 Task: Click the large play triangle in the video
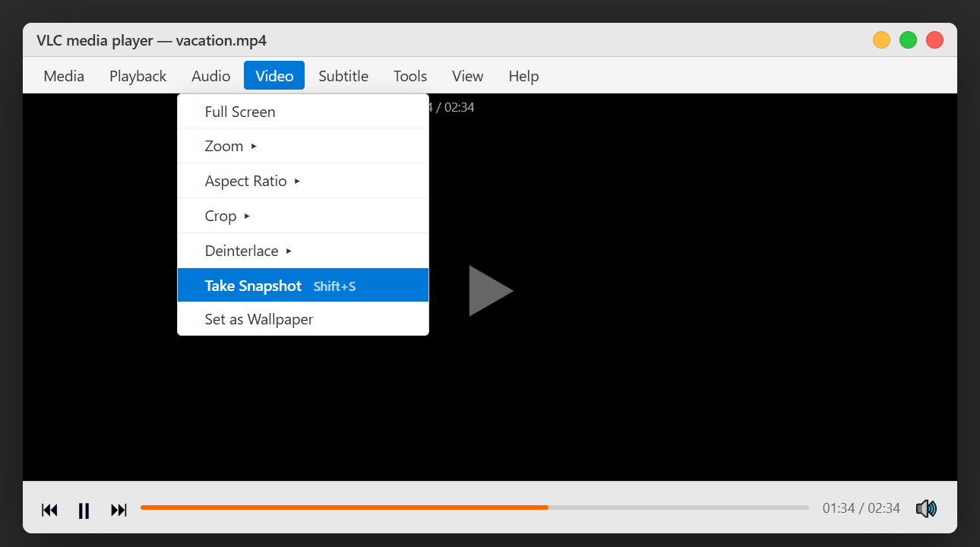coord(491,290)
